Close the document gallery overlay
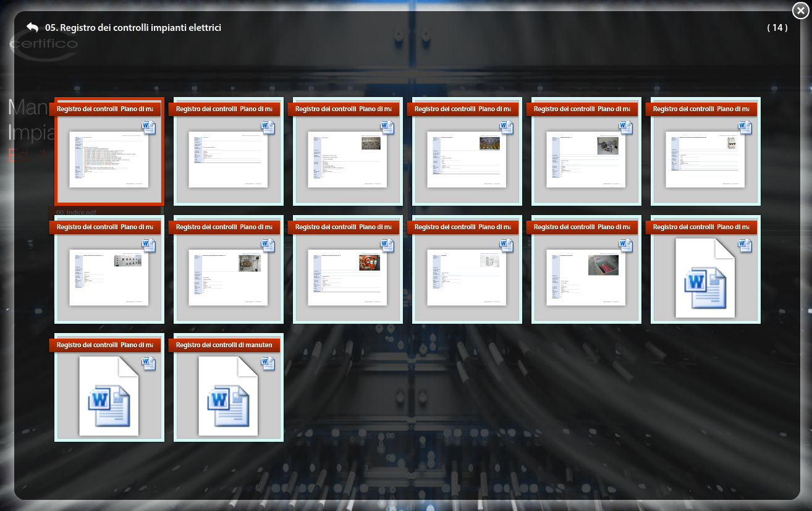Viewport: 812px width, 511px height. pyautogui.click(x=800, y=10)
